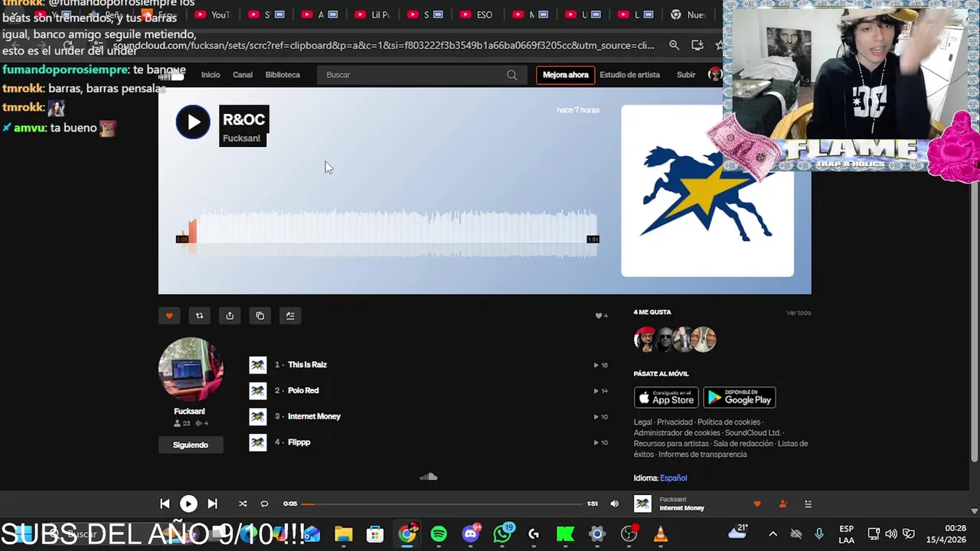This screenshot has width=980, height=551.
Task: Skip to next track in player bar
Action: [x=212, y=504]
